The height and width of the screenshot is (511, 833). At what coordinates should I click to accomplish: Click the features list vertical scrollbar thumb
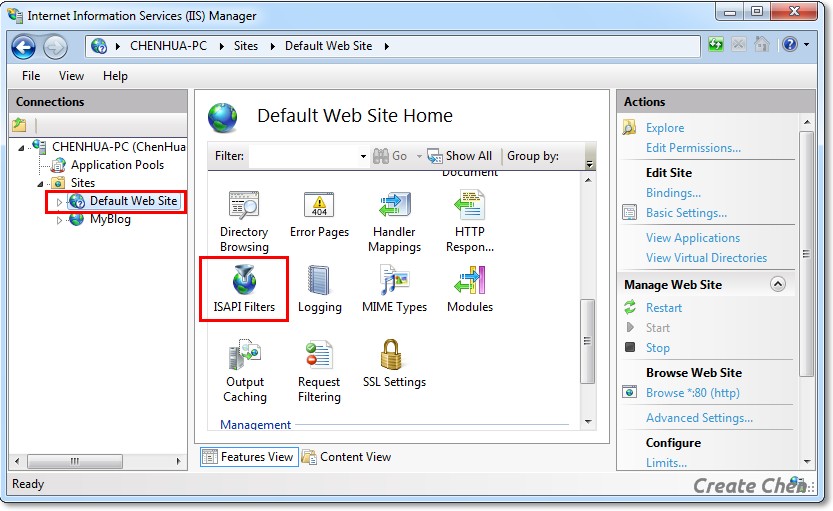click(x=588, y=341)
